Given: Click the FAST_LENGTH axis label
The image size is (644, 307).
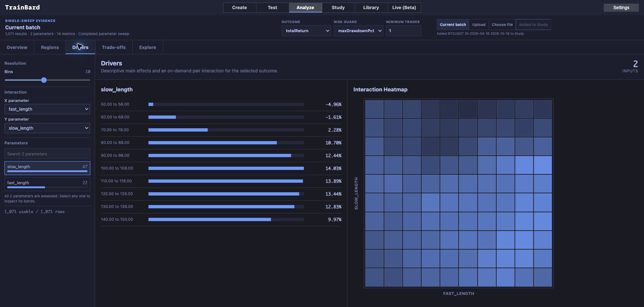Looking at the screenshot, I should pyautogui.click(x=459, y=293).
